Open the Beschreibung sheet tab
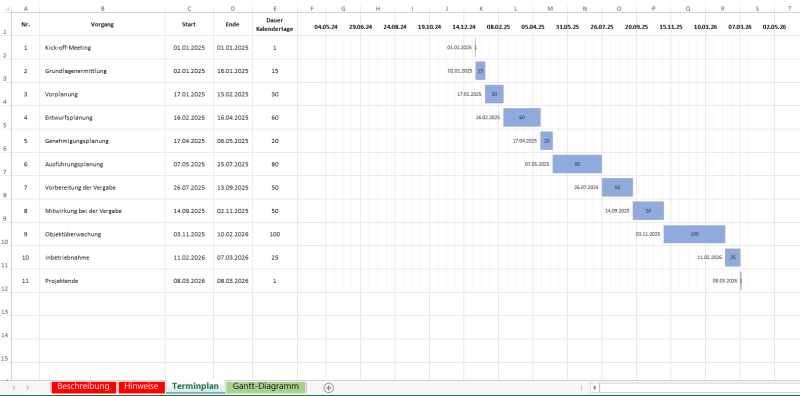The height and width of the screenshot is (396, 800). pos(84,387)
